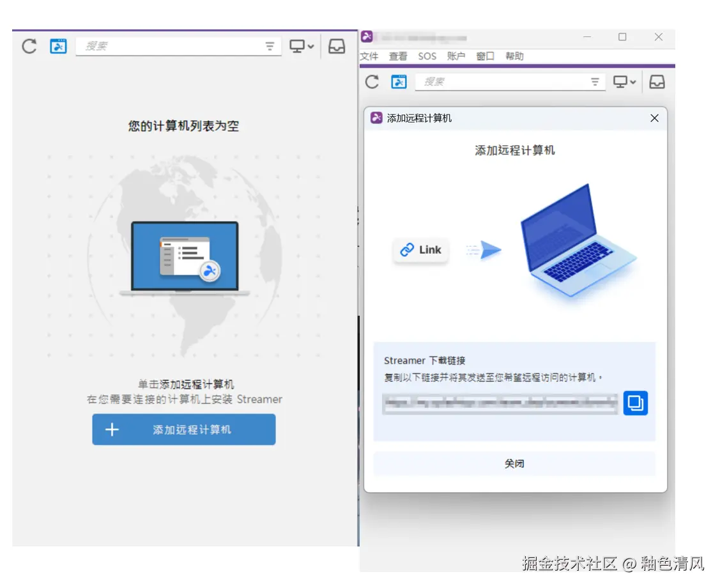This screenshot has width=720, height=588.
Task: Open the 帮助 menu
Action: pos(514,56)
